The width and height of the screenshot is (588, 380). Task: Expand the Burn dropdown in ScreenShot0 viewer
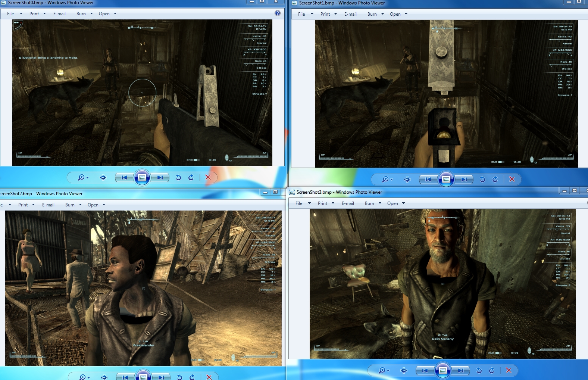coord(91,14)
